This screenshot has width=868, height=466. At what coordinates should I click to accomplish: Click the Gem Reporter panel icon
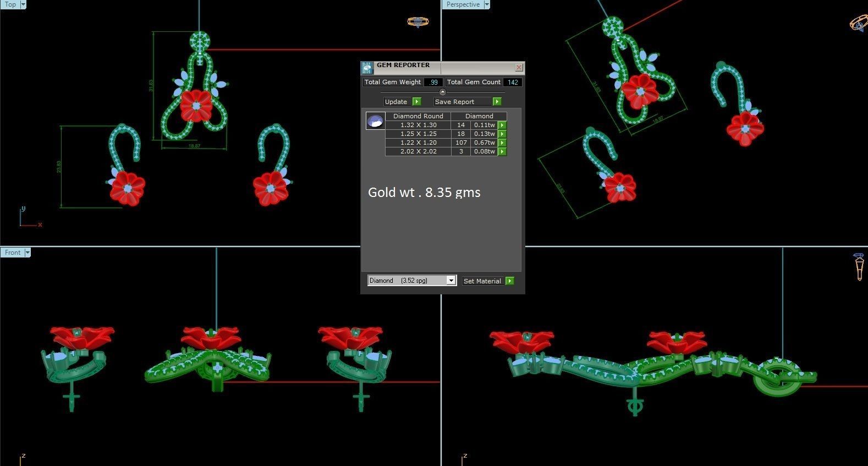(x=367, y=68)
